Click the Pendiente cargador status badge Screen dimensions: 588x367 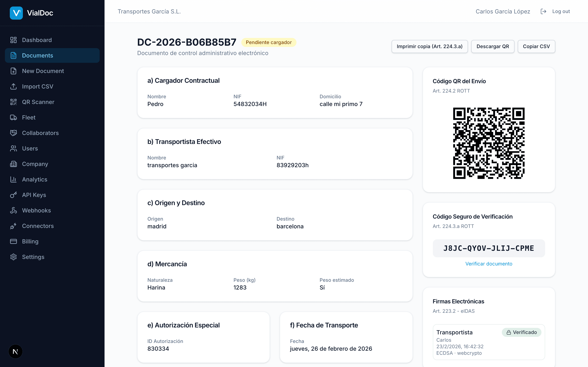[x=269, y=42]
